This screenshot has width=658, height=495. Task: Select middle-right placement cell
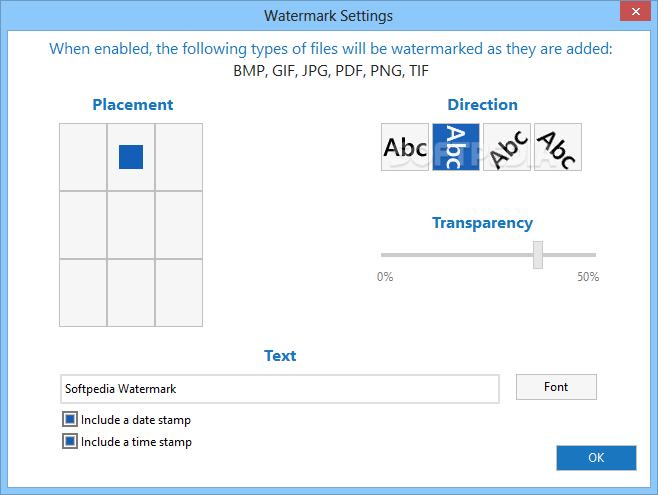[179, 225]
